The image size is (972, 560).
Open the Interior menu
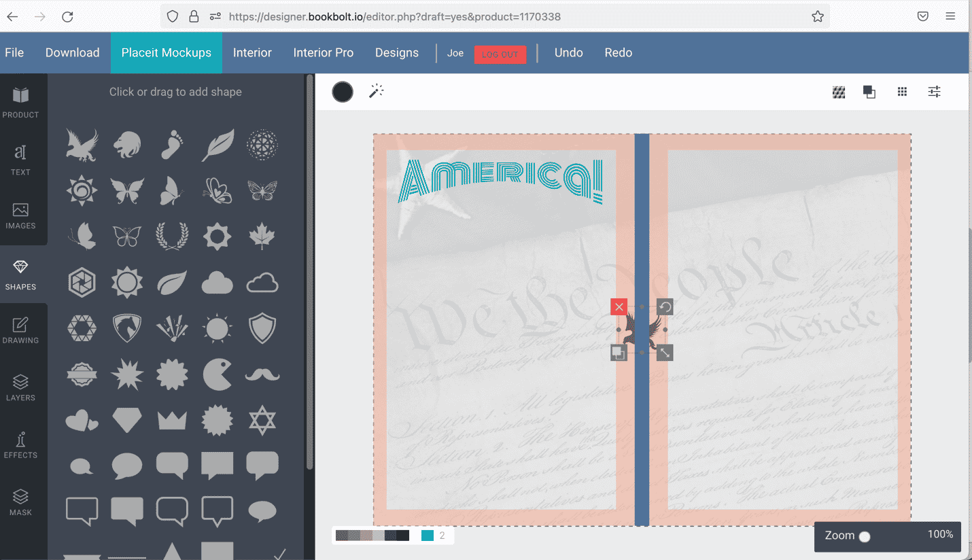tap(252, 52)
